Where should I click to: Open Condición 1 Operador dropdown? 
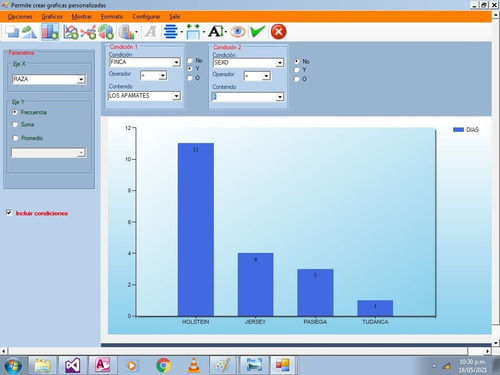click(x=163, y=76)
